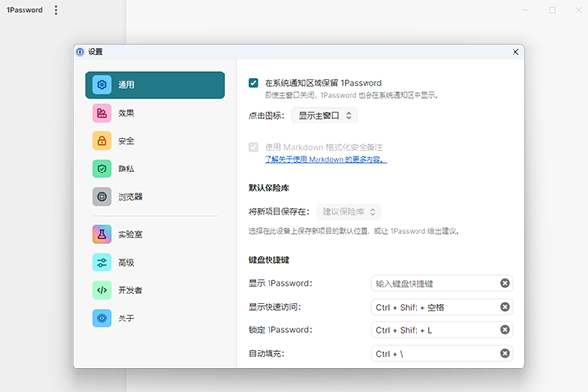Toggle 在系统通知区域保留 1Password checkbox
Image resolution: width=588 pixels, height=392 pixels.
click(x=253, y=83)
